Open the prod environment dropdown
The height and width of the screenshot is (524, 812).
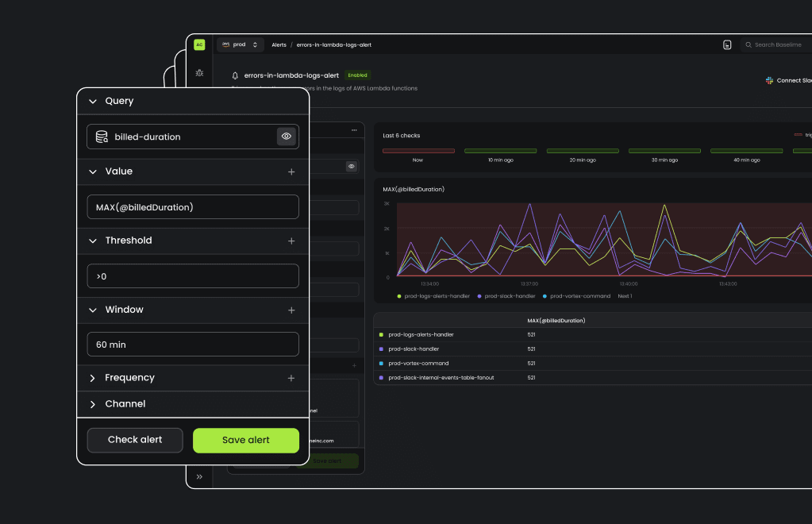click(x=241, y=44)
